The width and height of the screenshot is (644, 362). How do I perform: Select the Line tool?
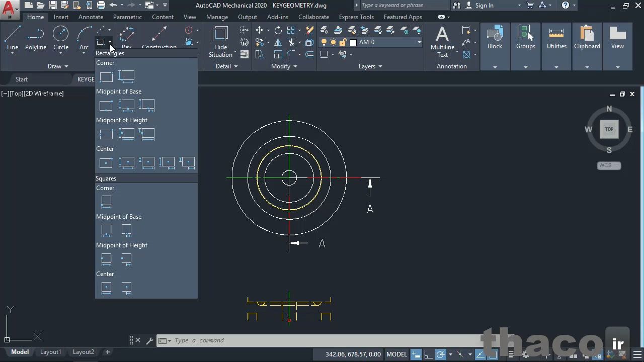[x=13, y=38]
